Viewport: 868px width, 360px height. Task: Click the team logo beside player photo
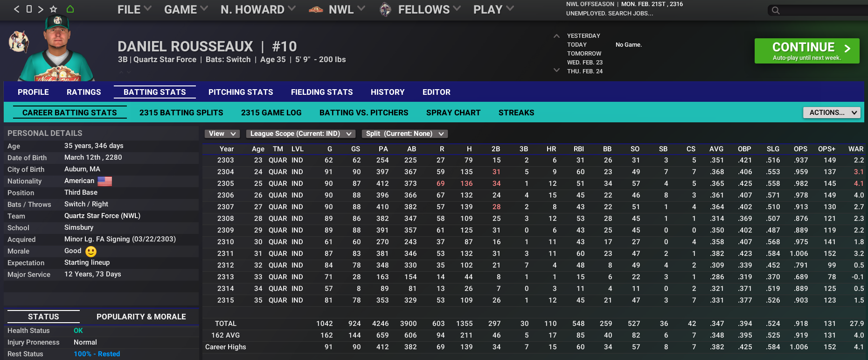pyautogui.click(x=19, y=42)
